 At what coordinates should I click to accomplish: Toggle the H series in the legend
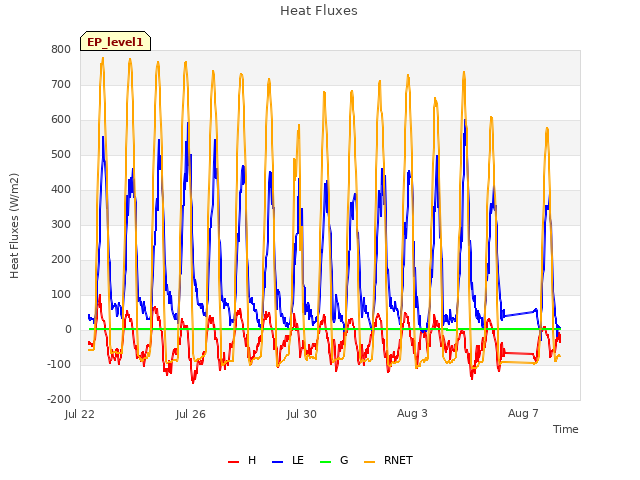point(242,460)
